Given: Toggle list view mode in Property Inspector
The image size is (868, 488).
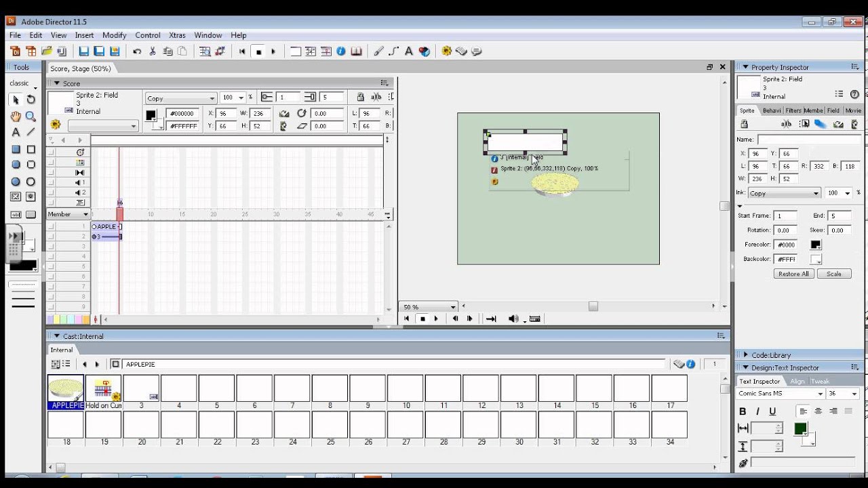Looking at the screenshot, I should (840, 94).
